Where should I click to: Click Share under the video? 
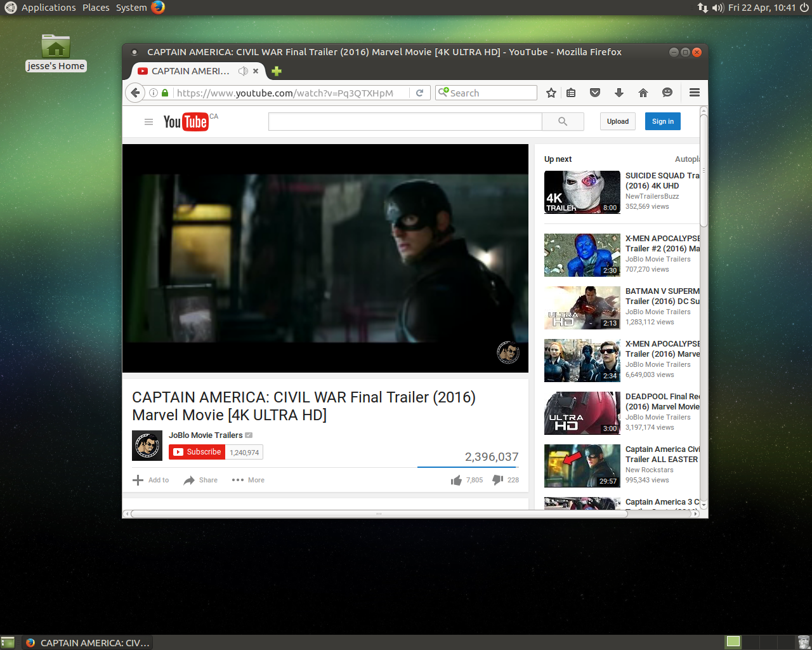coord(200,480)
